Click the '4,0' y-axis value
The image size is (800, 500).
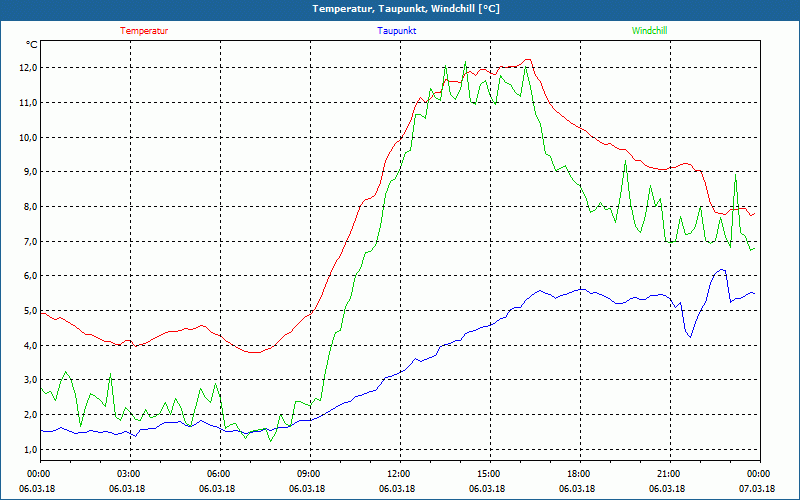click(x=30, y=345)
